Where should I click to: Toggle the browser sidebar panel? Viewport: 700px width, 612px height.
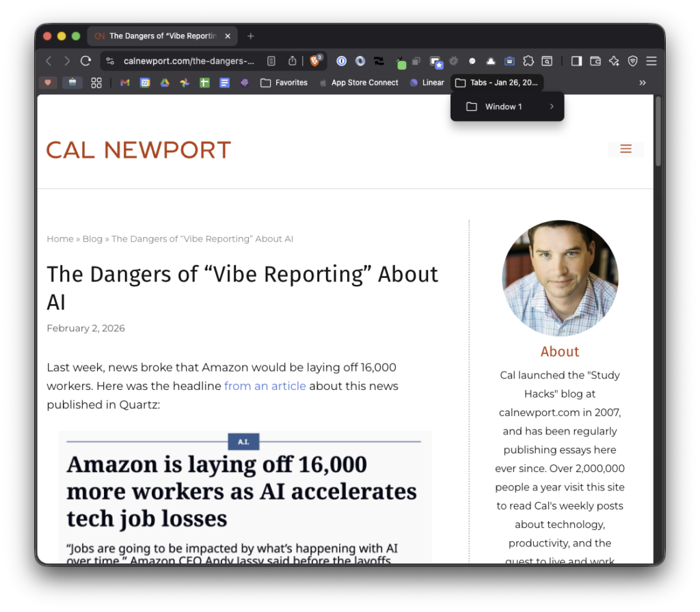(576, 61)
